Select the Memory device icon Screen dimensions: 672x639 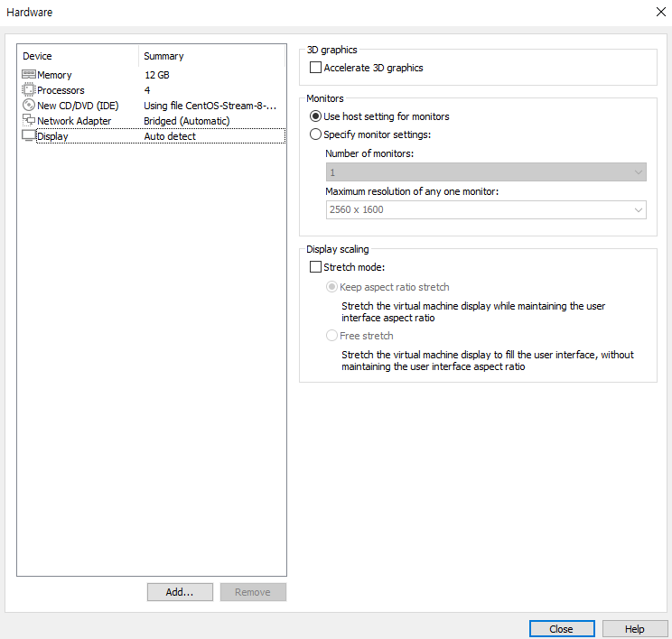[x=29, y=75]
